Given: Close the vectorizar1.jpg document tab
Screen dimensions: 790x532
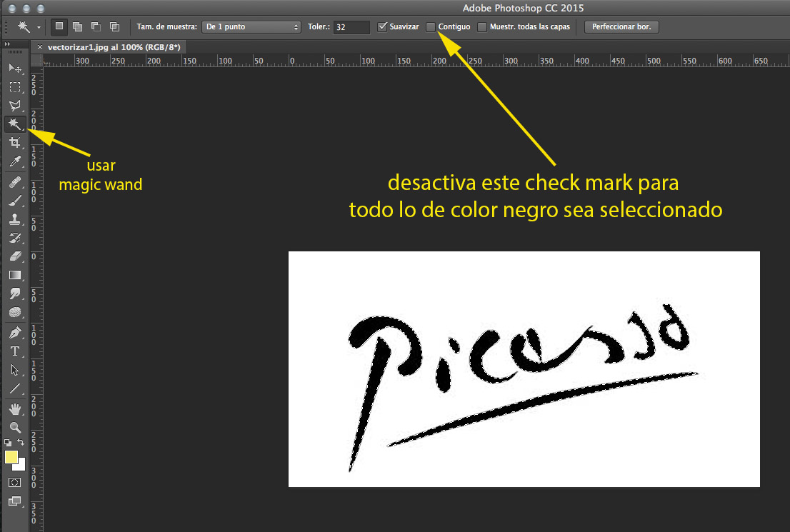Looking at the screenshot, I should point(40,47).
